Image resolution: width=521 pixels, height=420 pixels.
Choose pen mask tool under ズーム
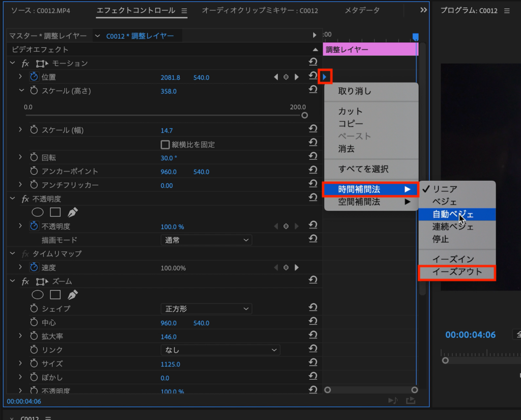click(73, 295)
